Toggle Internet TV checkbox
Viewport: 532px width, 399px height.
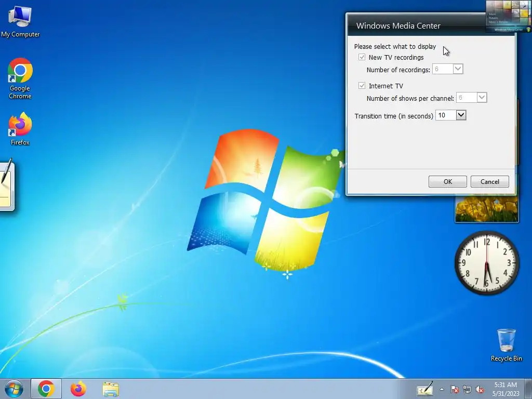(x=362, y=86)
